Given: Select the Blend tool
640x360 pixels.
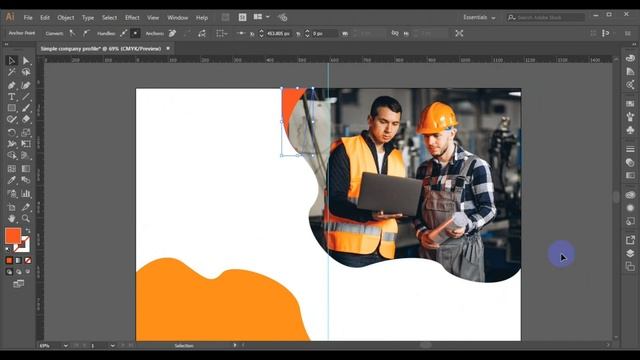Looking at the screenshot, I should [x=26, y=180].
